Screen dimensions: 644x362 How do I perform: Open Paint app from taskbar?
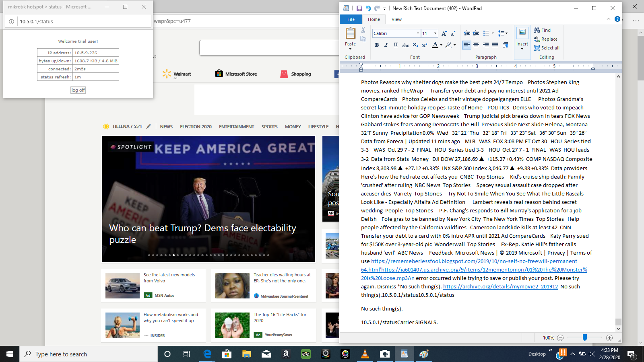424,354
